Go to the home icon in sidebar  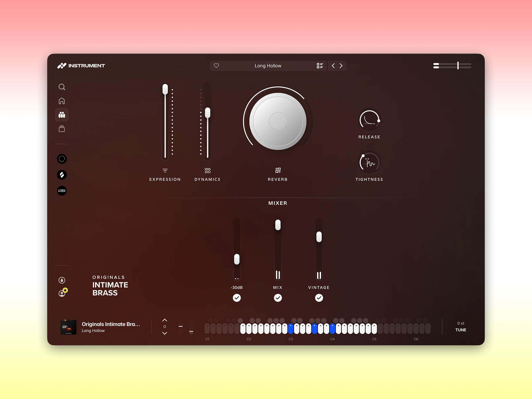coord(62,101)
